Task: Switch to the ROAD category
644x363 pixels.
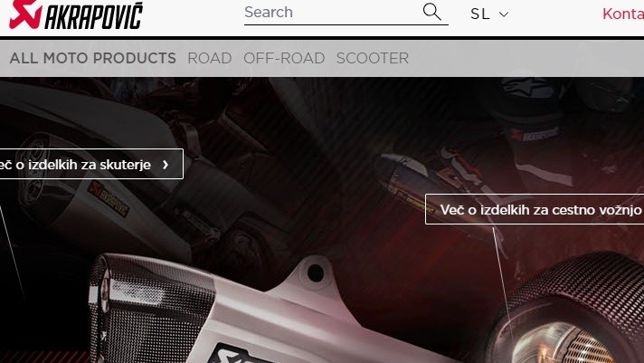Action: 210,58
